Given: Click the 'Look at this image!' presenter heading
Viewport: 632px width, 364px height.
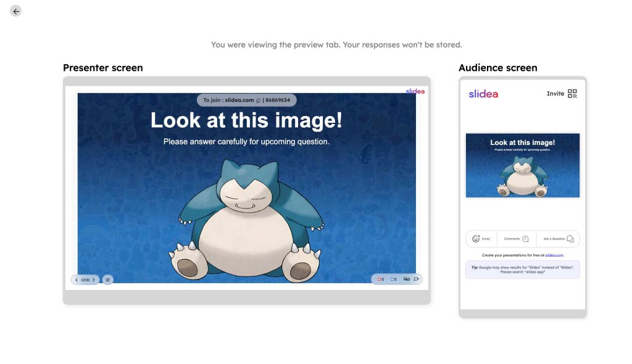Looking at the screenshot, I should 246,120.
